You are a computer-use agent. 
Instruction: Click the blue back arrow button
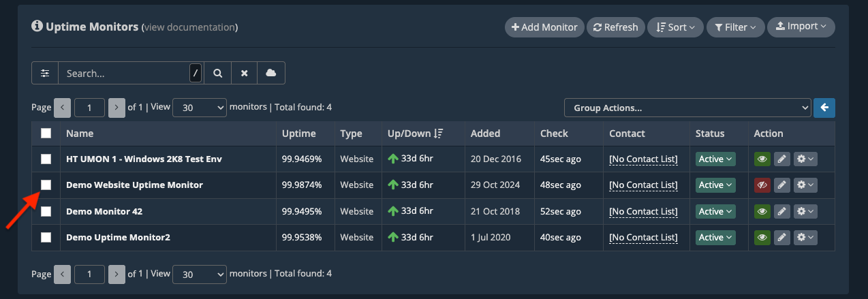[x=824, y=108]
